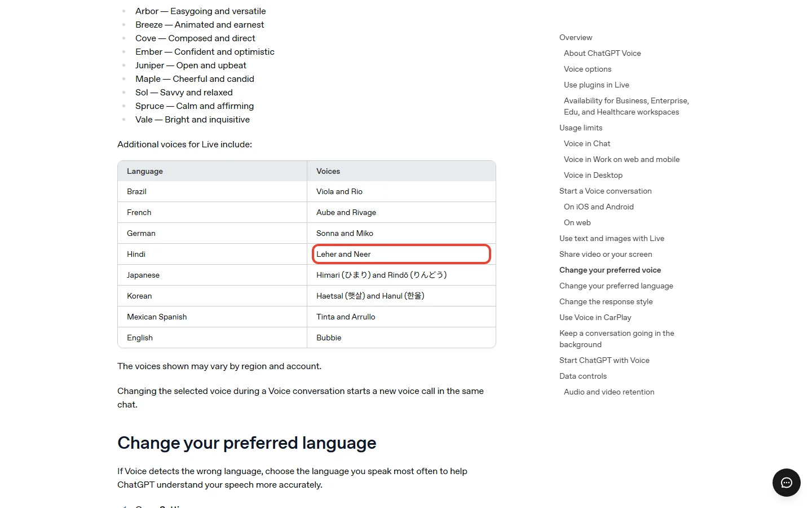This screenshot has height=508, width=812.
Task: Go to Change the response style
Action: point(606,301)
